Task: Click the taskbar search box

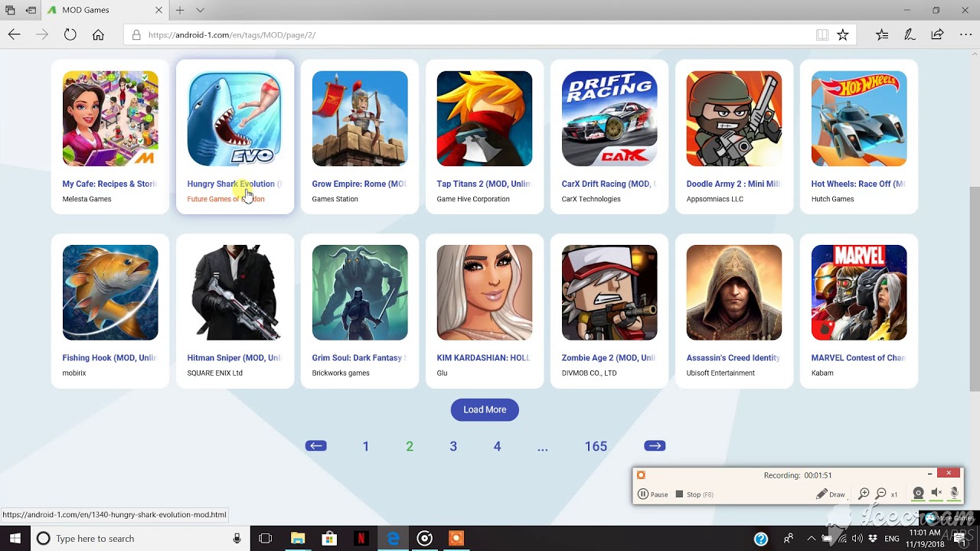Action: pyautogui.click(x=140, y=539)
